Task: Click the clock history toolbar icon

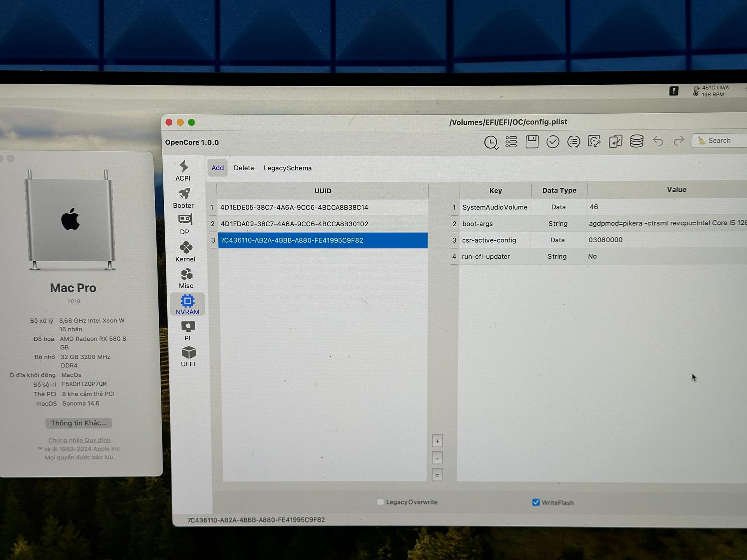Action: point(491,142)
